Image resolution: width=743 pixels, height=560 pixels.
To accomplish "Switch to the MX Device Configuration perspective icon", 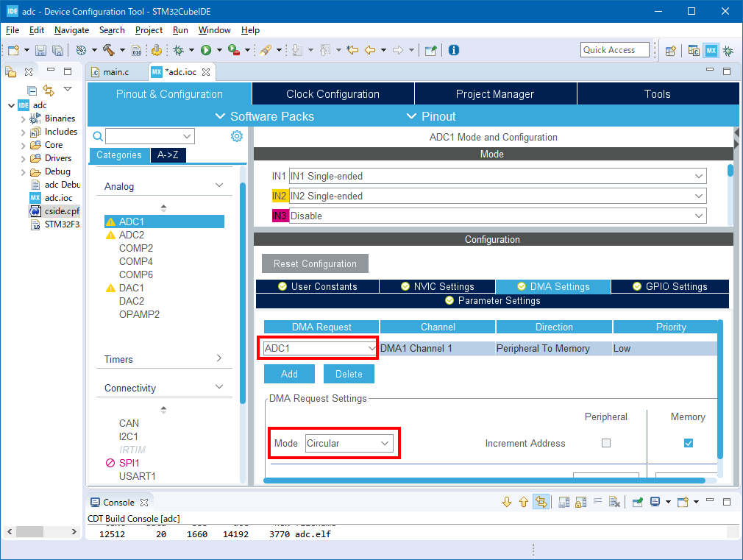I will point(711,51).
